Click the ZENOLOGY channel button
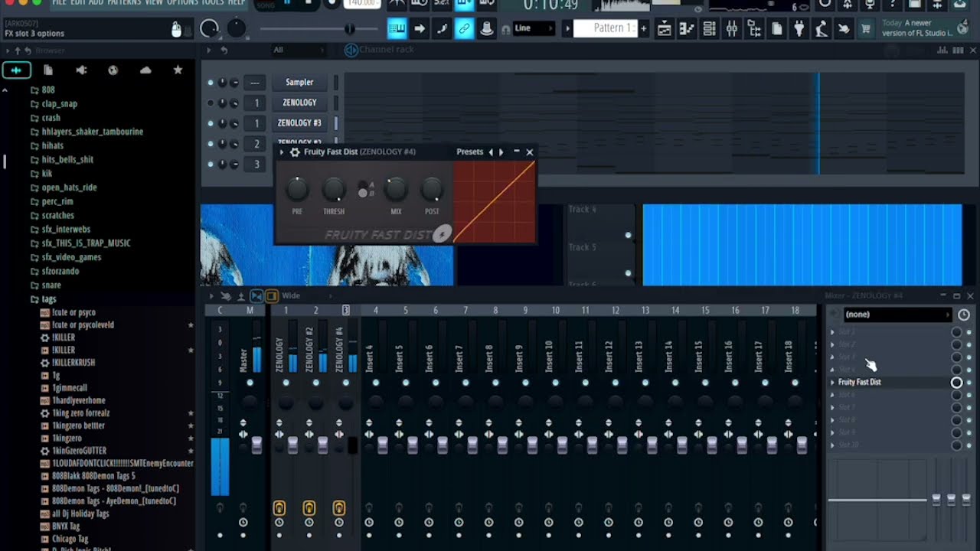980x551 pixels. [x=299, y=103]
